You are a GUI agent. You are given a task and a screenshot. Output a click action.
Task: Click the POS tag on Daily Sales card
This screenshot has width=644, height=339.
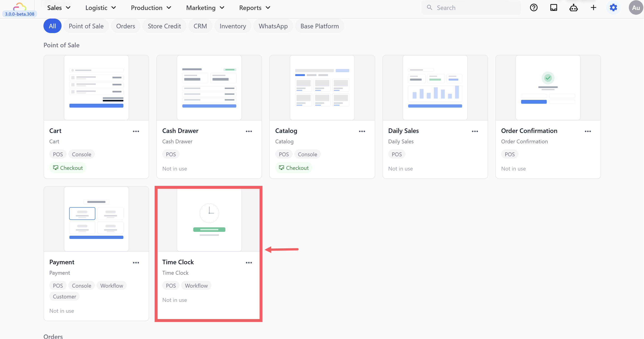397,154
